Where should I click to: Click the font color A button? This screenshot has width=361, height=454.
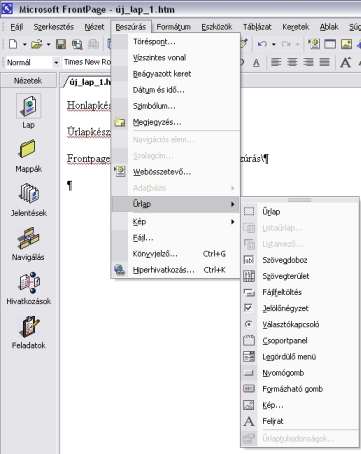click(256, 62)
